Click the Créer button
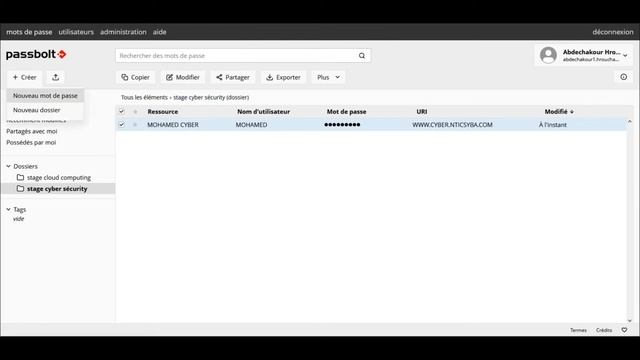This screenshot has width=640, height=360. click(x=24, y=77)
